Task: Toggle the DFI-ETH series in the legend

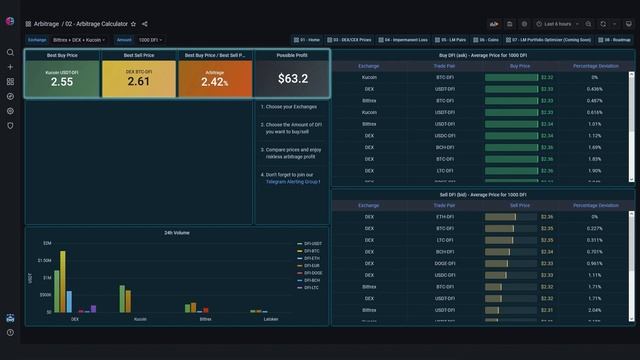Action: (x=312, y=258)
